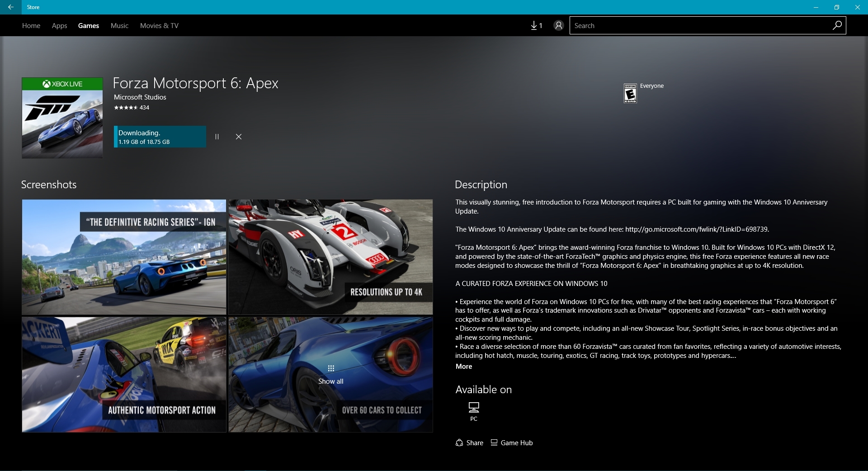The width and height of the screenshot is (868, 471).
Task: Click the download progress bar
Action: [x=160, y=137]
